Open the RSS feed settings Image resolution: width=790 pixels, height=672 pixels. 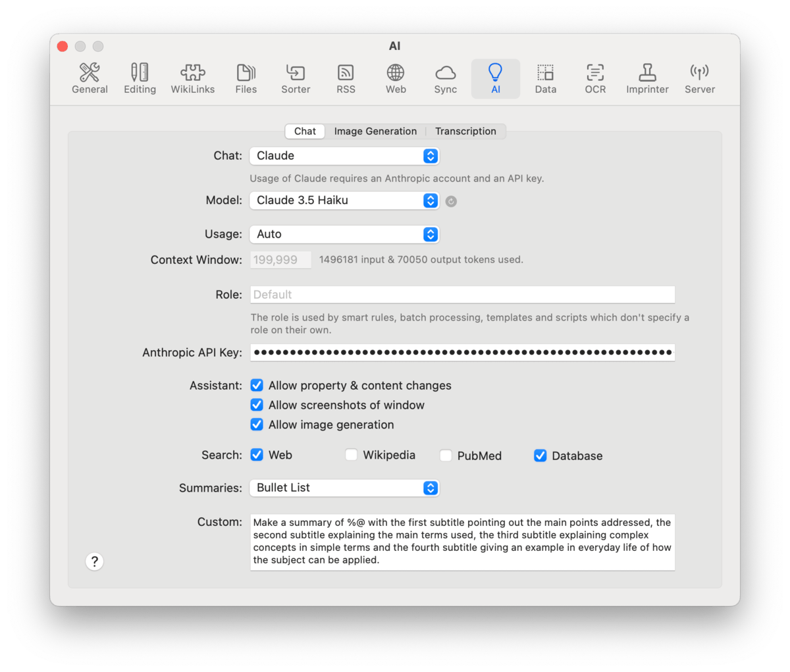pos(346,79)
